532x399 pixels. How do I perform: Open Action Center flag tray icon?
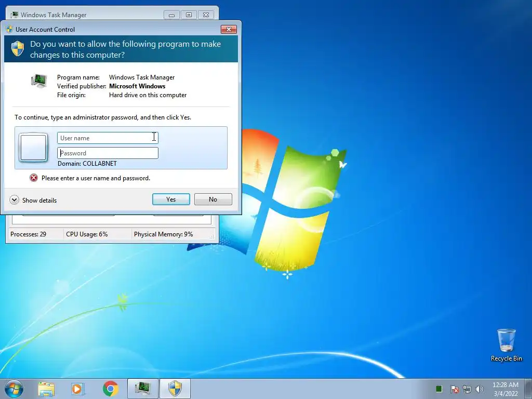454,389
